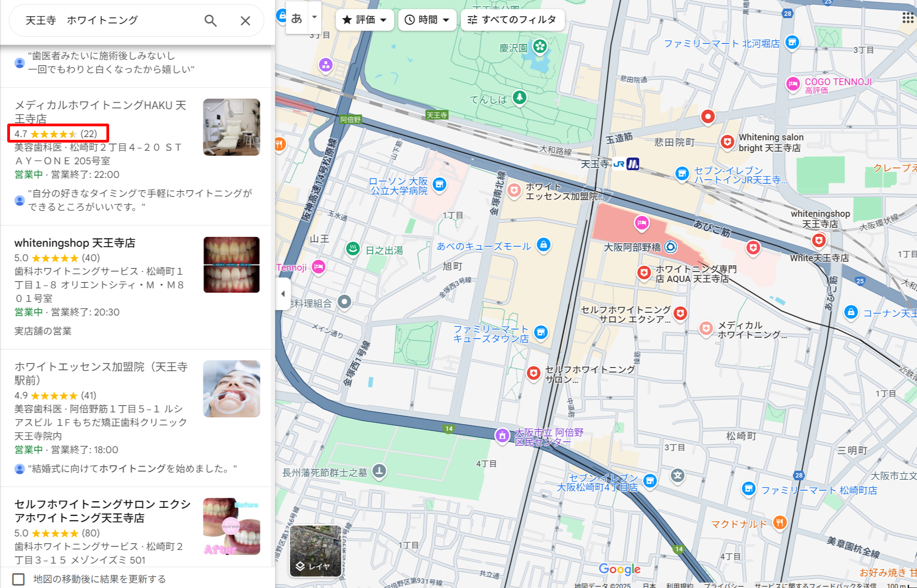Collapse the side panel arrow

coord(283,294)
